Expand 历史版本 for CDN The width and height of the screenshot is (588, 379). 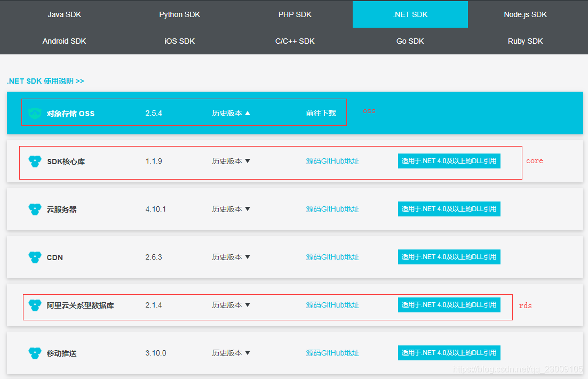tap(231, 257)
